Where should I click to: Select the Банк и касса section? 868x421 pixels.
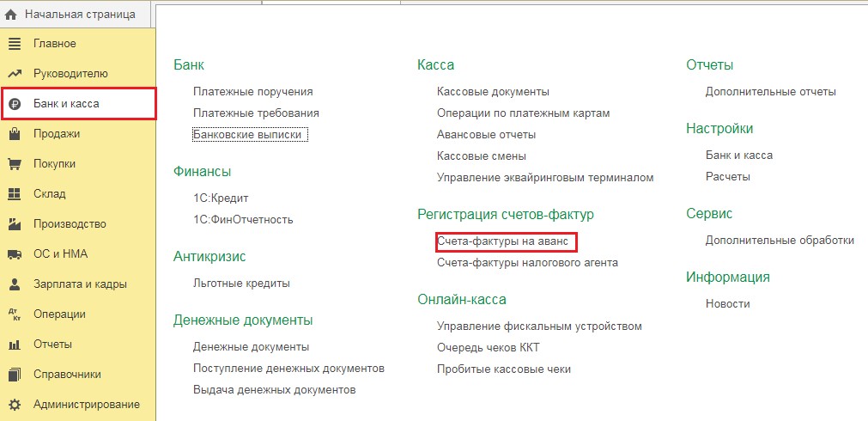pyautogui.click(x=78, y=104)
